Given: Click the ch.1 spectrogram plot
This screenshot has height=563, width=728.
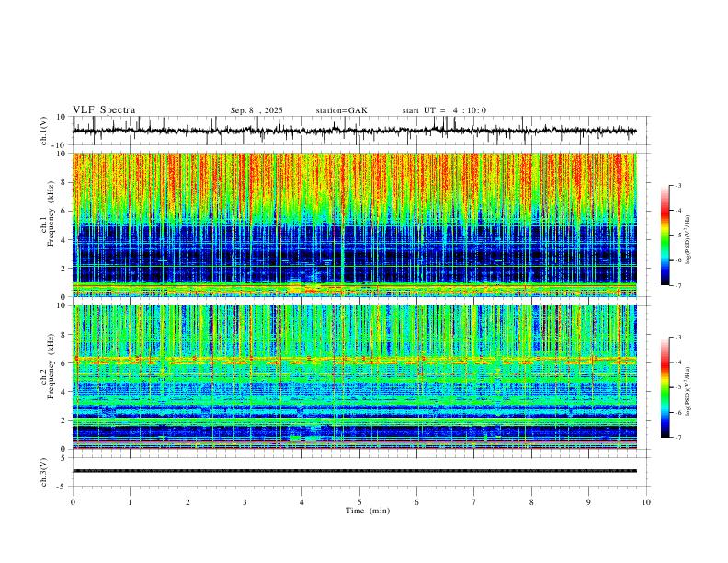Looking at the screenshot, I should [355, 224].
